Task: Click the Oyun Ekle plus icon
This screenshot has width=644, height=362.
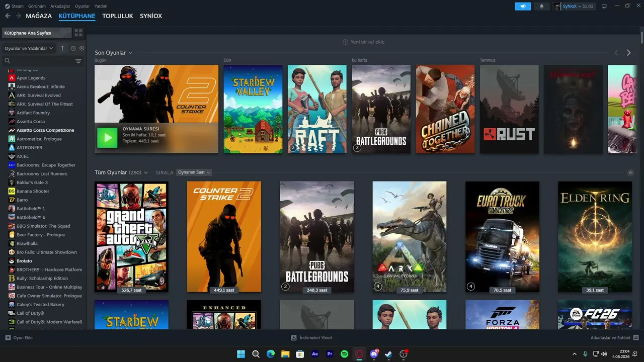Action: click(8, 337)
